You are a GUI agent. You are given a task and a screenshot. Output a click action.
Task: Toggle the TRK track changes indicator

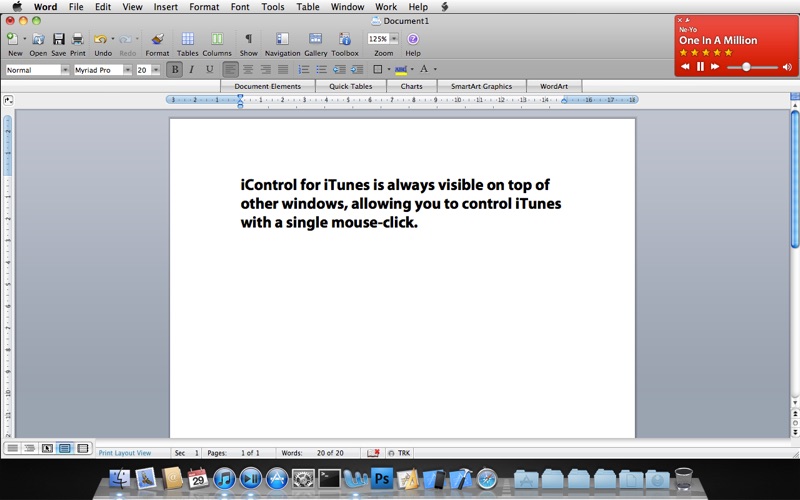(x=403, y=453)
